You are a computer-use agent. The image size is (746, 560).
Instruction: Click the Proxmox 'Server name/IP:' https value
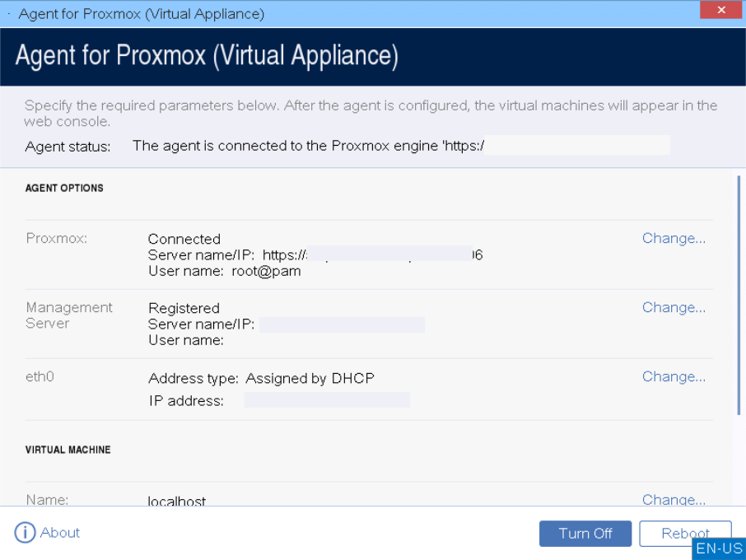tap(372, 255)
